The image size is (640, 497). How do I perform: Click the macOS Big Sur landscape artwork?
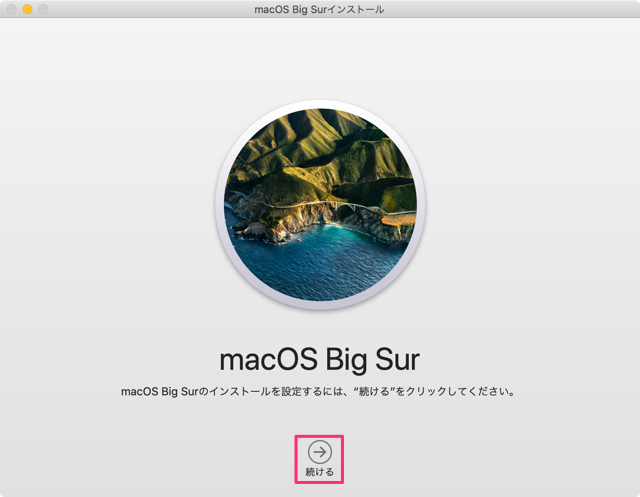click(x=320, y=205)
